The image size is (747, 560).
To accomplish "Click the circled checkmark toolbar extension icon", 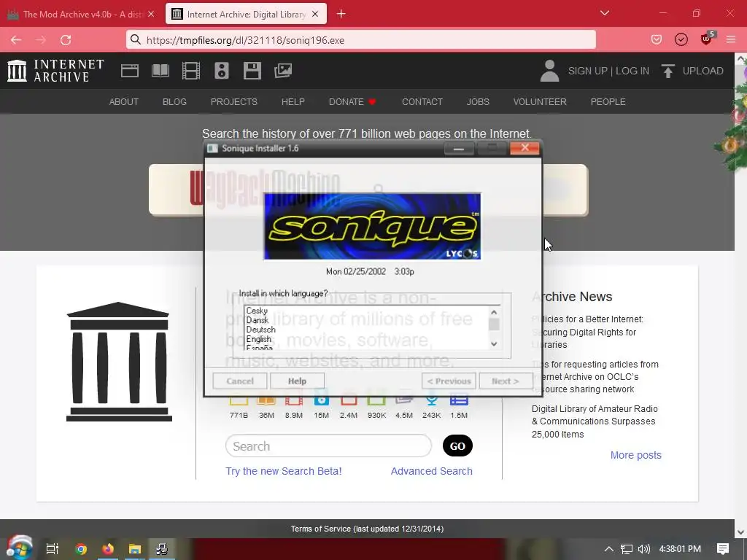I will (x=681, y=40).
